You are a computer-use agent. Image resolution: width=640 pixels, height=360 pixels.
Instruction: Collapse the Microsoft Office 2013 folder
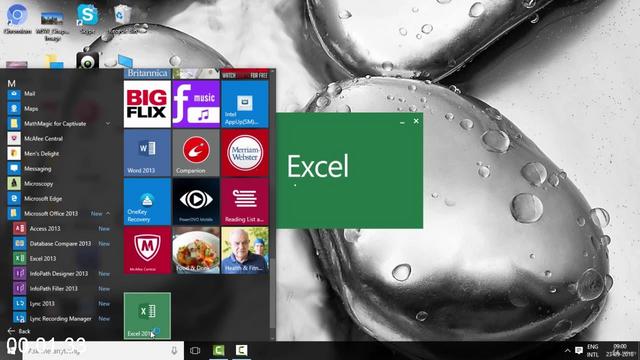coord(59,213)
